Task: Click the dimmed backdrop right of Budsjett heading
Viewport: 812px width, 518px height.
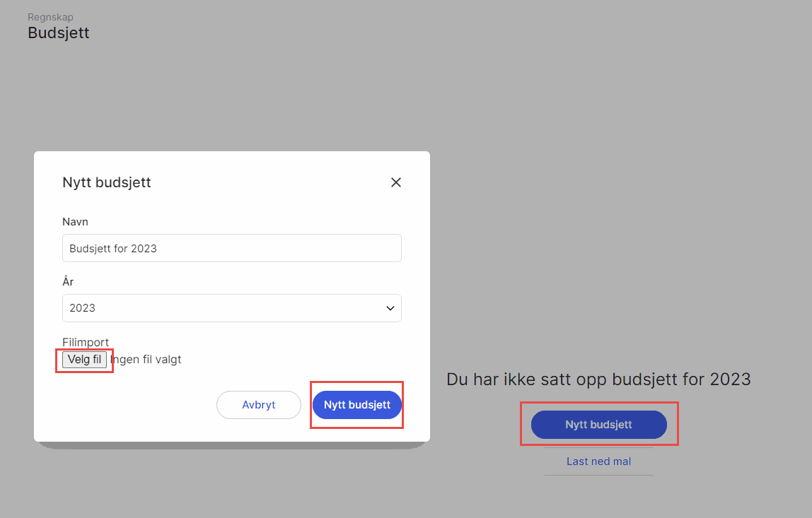Action: (414, 33)
